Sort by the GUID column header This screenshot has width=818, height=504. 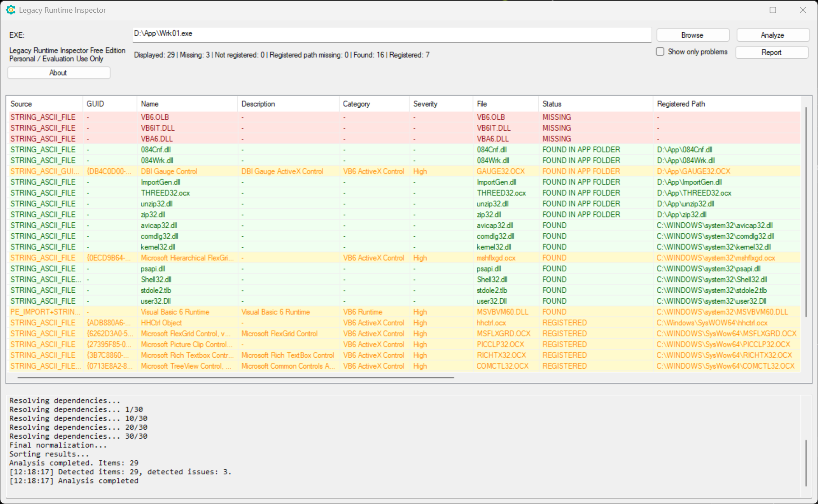110,104
